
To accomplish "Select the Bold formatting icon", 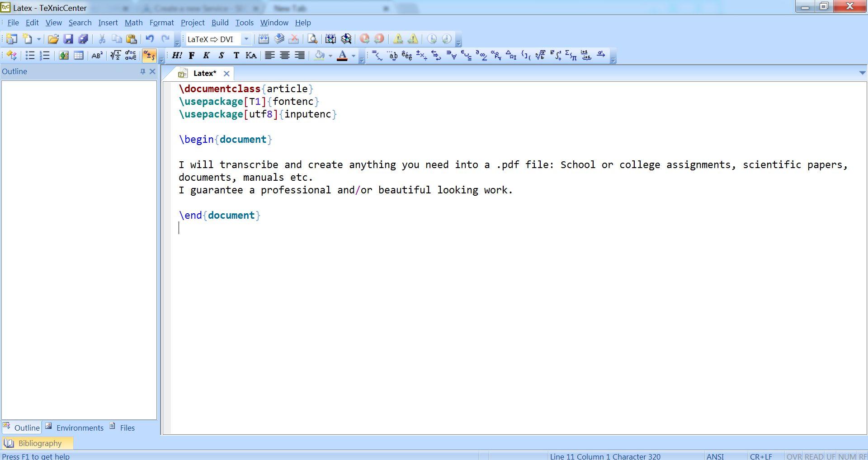I will click(x=191, y=55).
